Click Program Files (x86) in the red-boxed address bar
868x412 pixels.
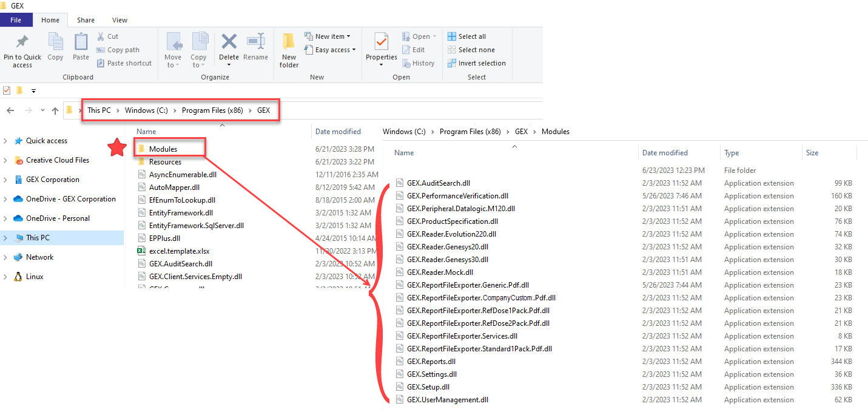(212, 110)
